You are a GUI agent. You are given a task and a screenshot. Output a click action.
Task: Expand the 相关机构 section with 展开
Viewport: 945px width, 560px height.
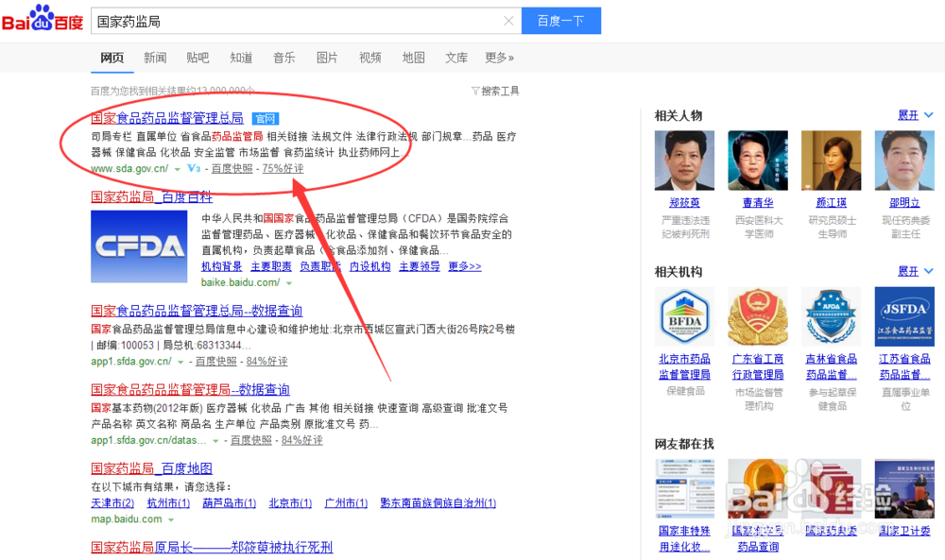[915, 272]
